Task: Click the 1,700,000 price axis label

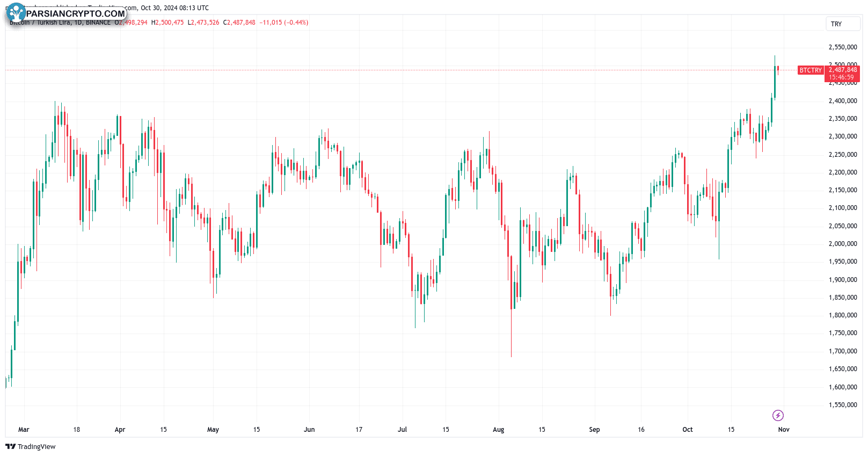Action: pos(843,351)
